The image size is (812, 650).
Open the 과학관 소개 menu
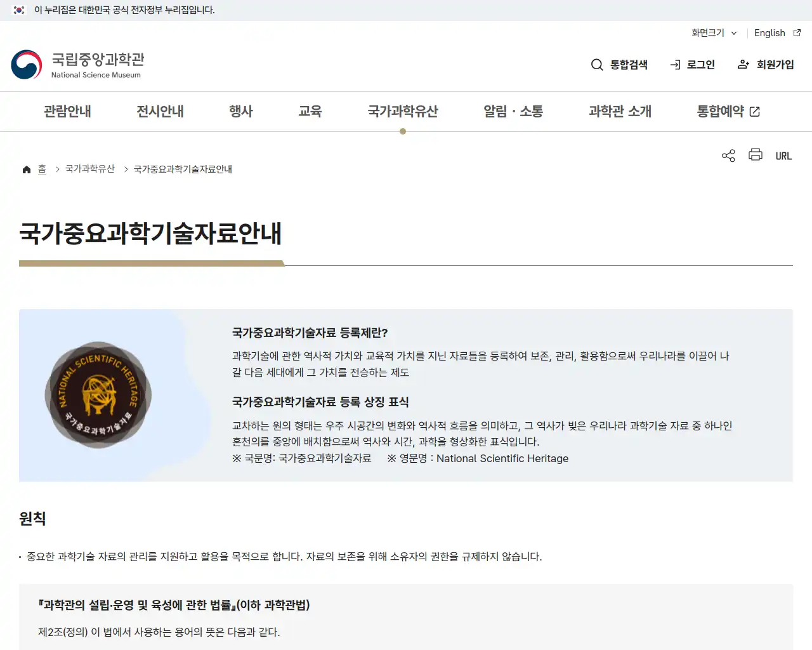click(619, 111)
